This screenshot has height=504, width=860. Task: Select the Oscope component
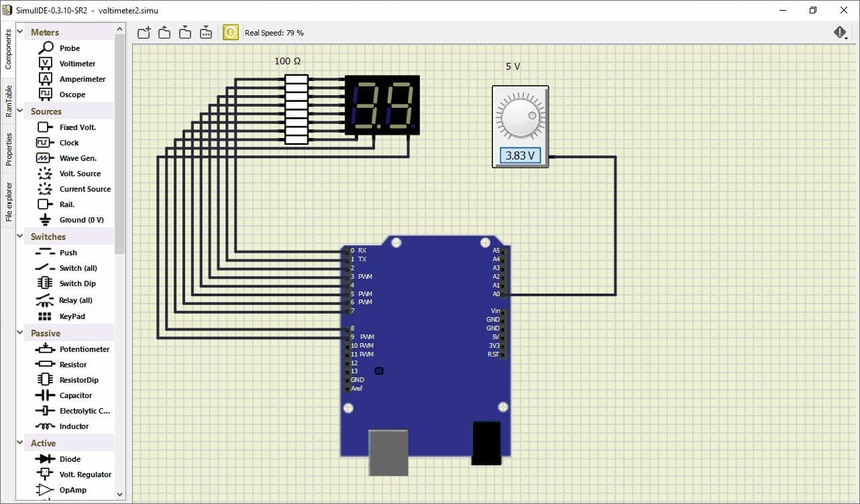click(72, 94)
